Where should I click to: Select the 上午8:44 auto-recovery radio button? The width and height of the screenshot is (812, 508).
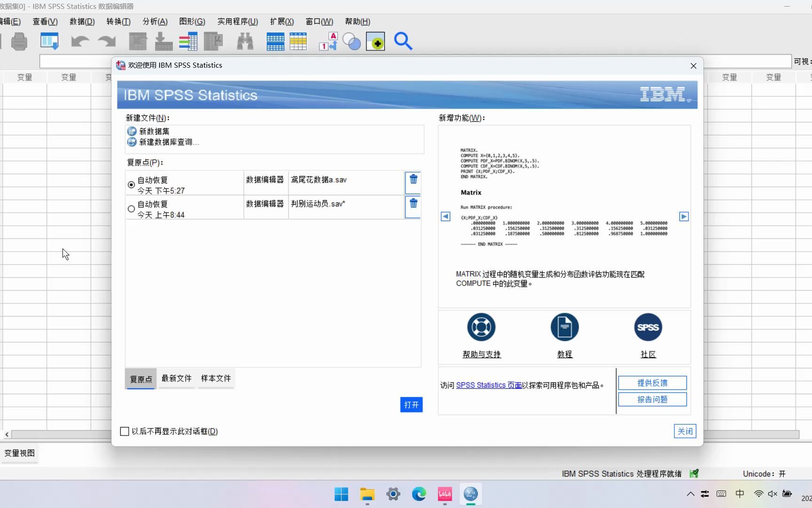coord(131,209)
